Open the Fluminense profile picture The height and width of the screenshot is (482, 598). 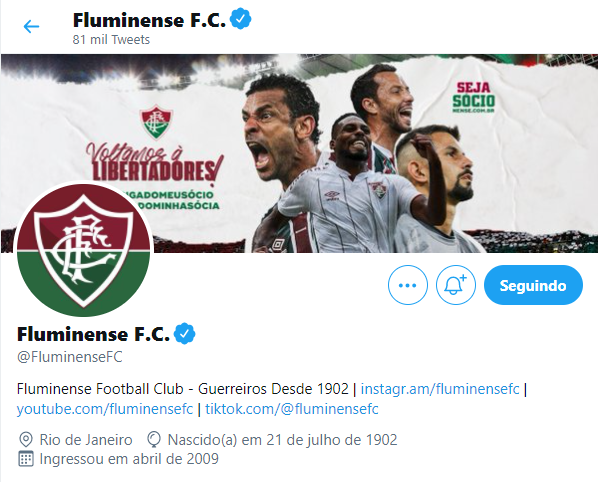[x=84, y=249]
